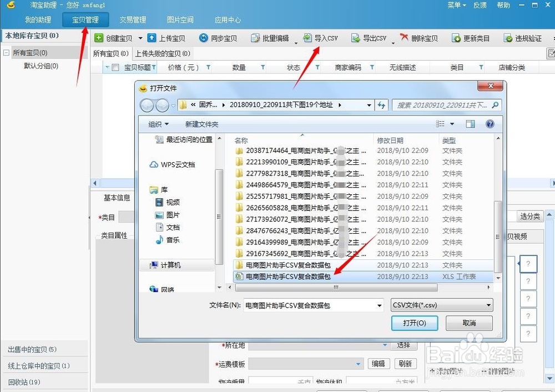Screen dimensions: 555x392
Task: Click the 打开(O) button
Action: coord(415,323)
